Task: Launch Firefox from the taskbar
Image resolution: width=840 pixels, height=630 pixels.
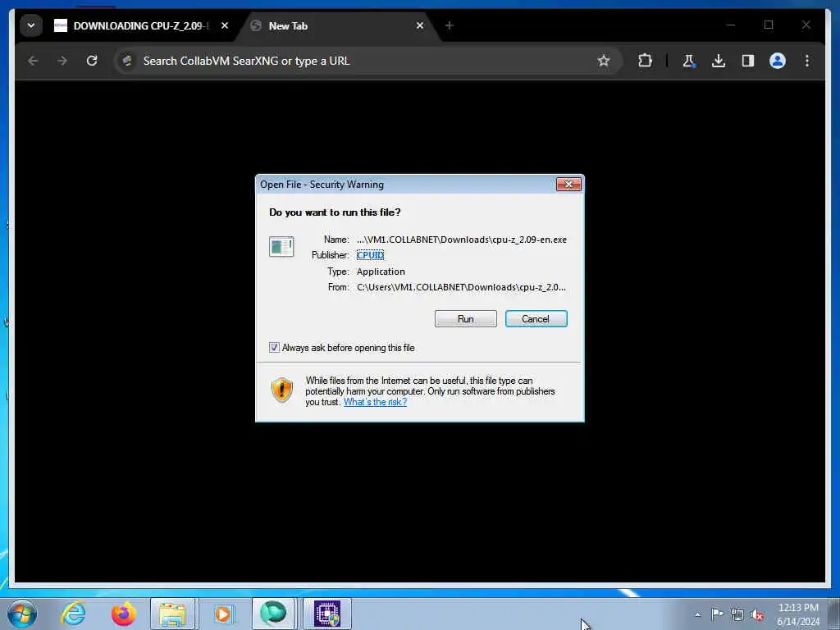Action: [x=124, y=614]
